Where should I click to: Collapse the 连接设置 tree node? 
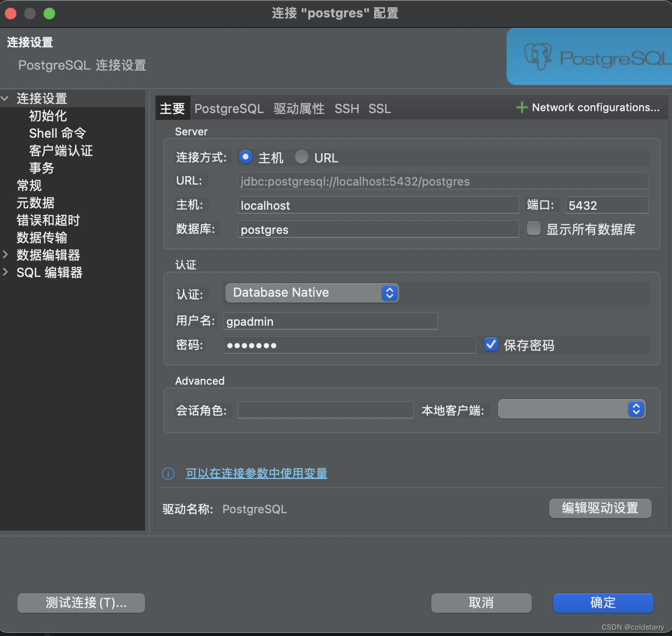tap(5, 99)
